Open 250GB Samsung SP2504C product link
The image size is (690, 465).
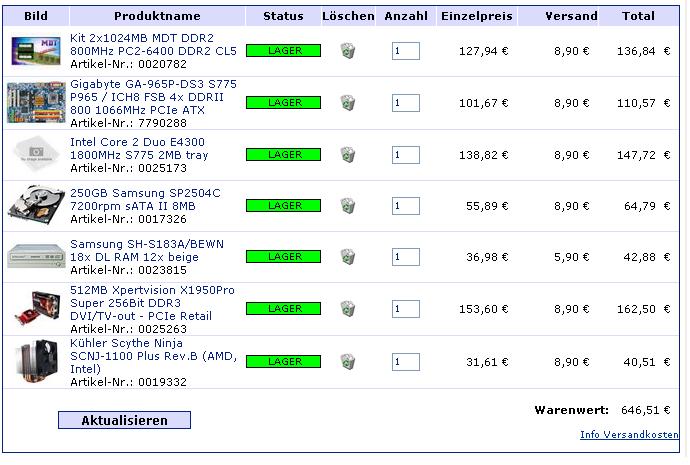[145, 199]
